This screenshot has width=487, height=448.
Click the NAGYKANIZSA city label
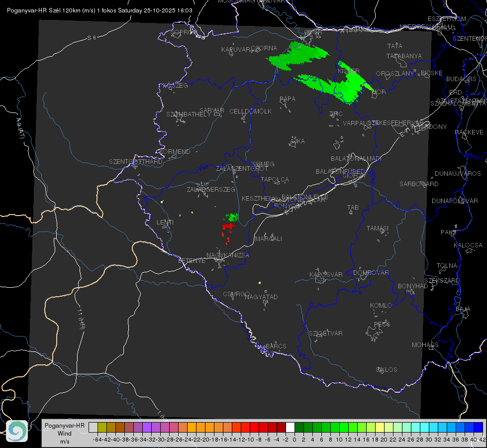(228, 255)
